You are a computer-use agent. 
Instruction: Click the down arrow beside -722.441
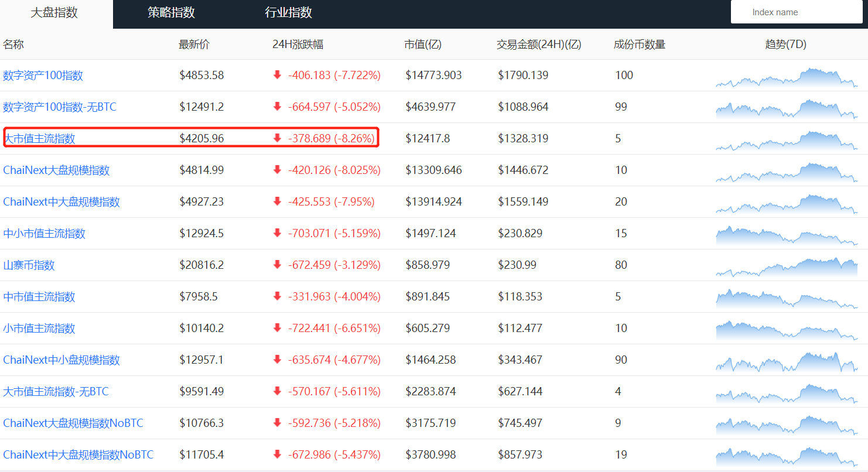278,328
